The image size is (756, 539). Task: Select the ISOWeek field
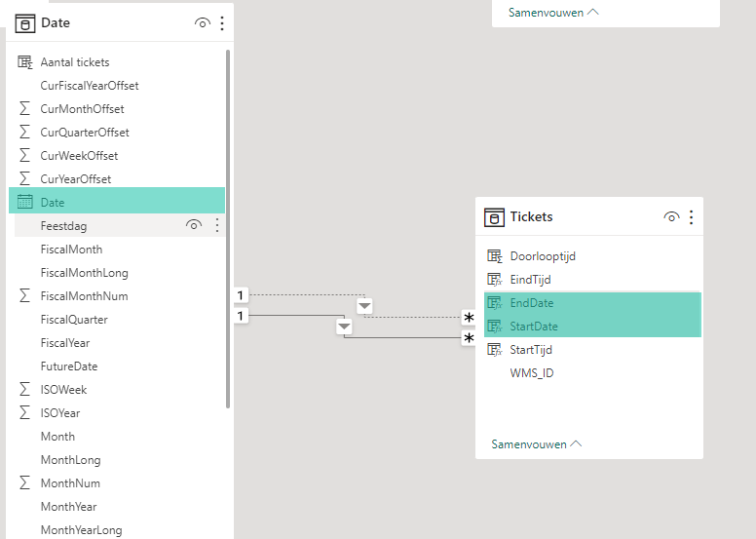click(x=63, y=390)
